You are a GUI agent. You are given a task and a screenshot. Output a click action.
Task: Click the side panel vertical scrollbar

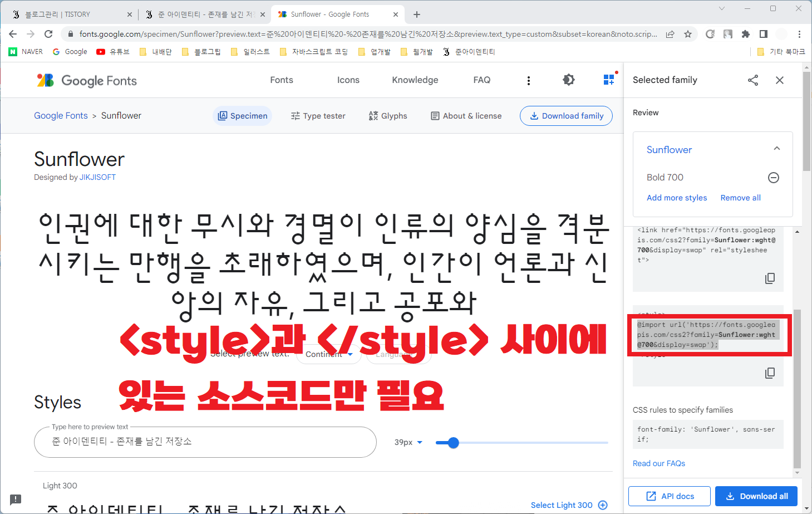pyautogui.click(x=797, y=390)
